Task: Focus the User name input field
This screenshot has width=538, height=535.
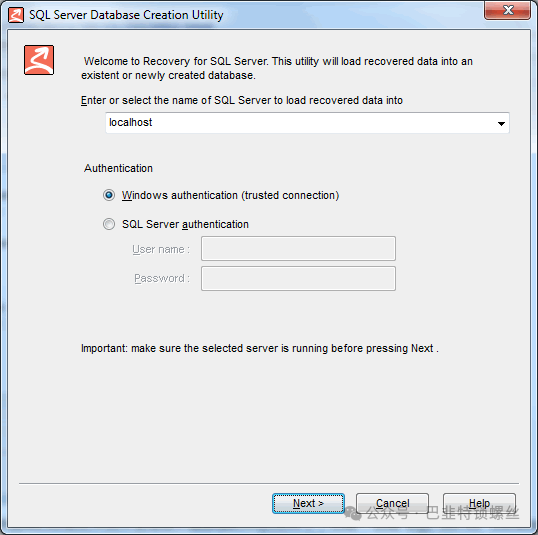Action: [298, 248]
